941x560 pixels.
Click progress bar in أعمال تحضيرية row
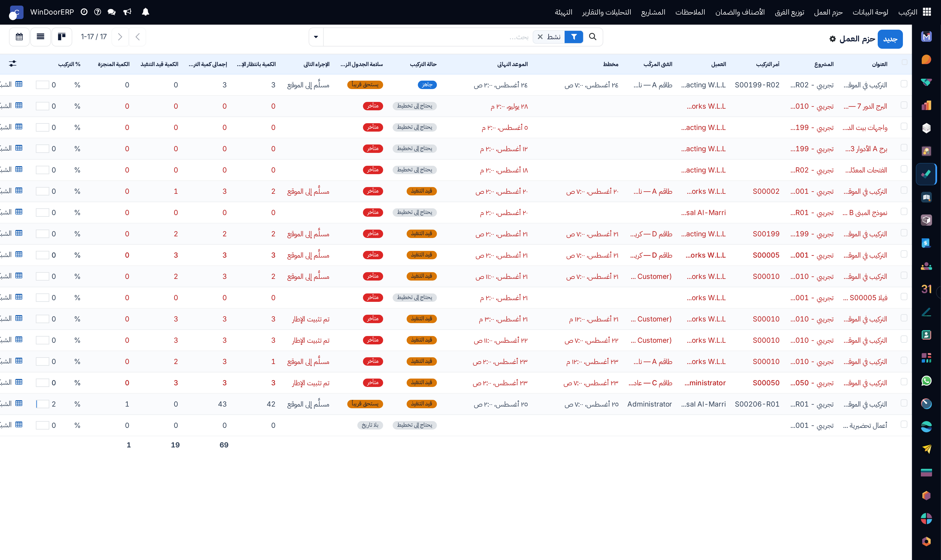43,425
